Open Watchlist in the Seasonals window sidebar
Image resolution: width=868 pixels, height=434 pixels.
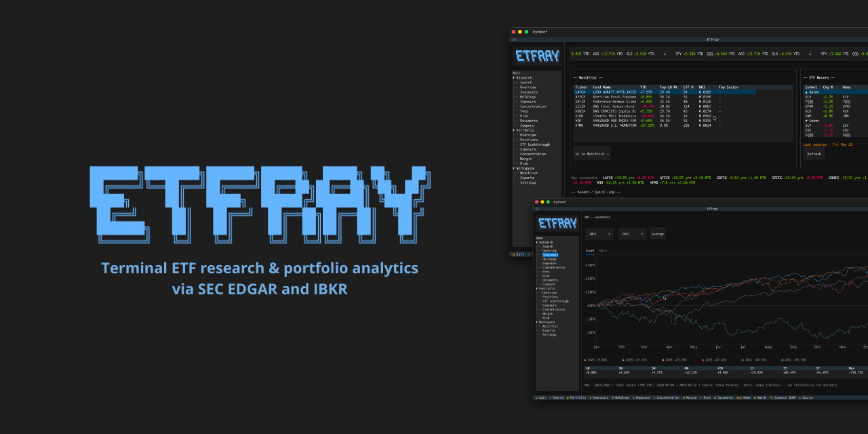tap(550, 326)
